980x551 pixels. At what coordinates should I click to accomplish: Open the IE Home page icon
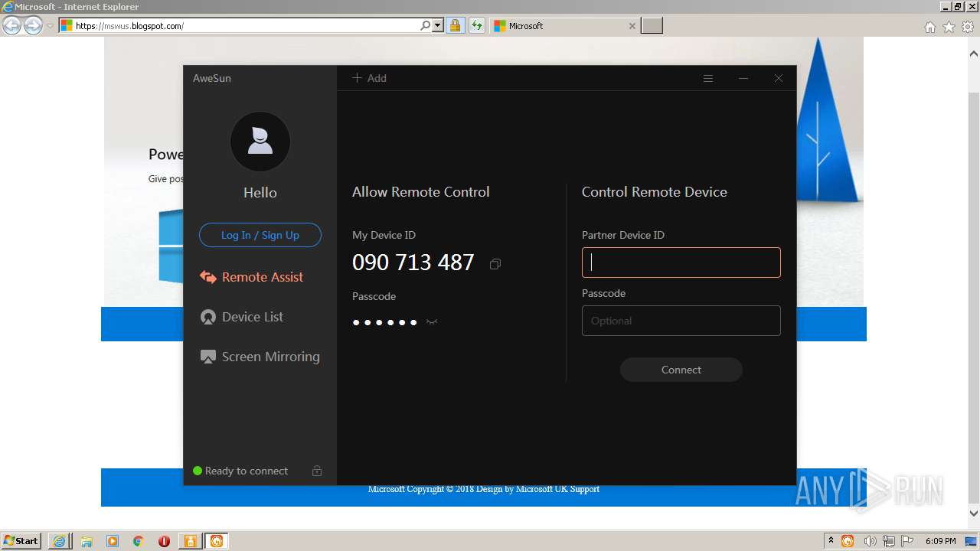click(x=930, y=27)
